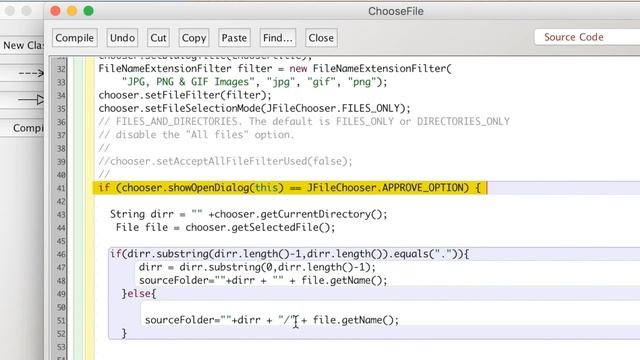The height and width of the screenshot is (360, 640).
Task: Click the '}else{' line
Action: pyautogui.click(x=139, y=293)
